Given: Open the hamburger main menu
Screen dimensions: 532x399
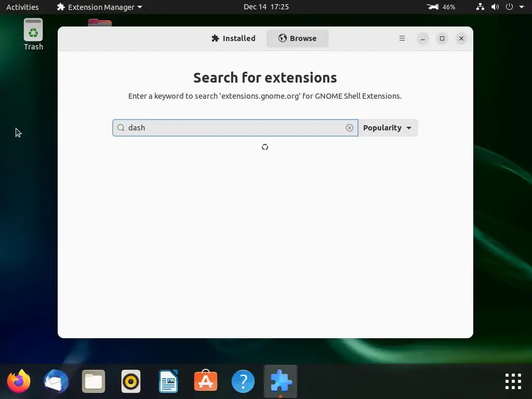Looking at the screenshot, I should point(402,38).
